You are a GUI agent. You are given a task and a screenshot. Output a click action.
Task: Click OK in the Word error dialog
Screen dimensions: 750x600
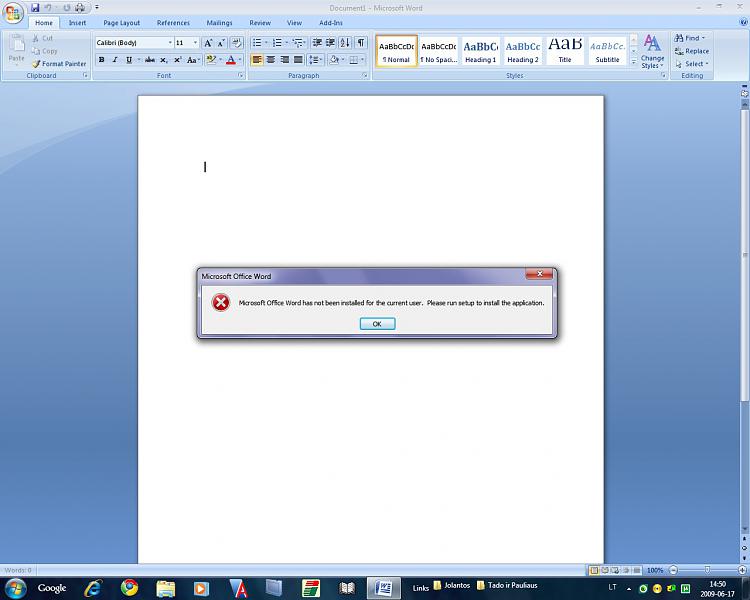[377, 324]
